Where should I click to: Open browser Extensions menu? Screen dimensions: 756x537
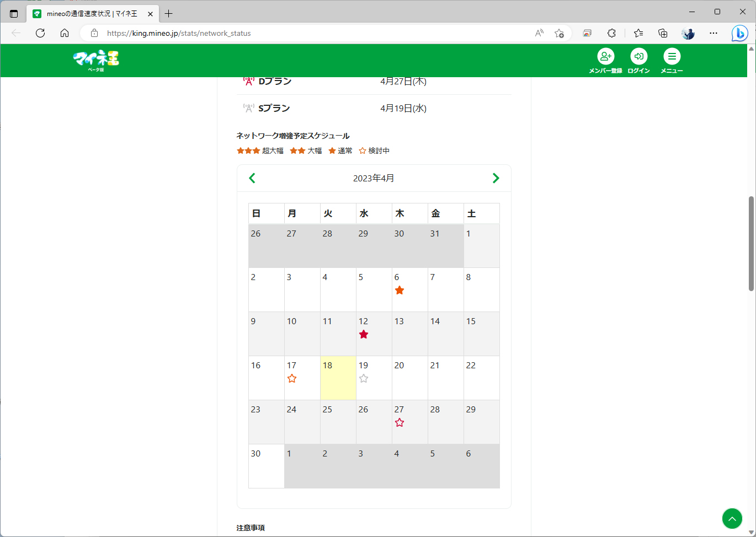611,33
